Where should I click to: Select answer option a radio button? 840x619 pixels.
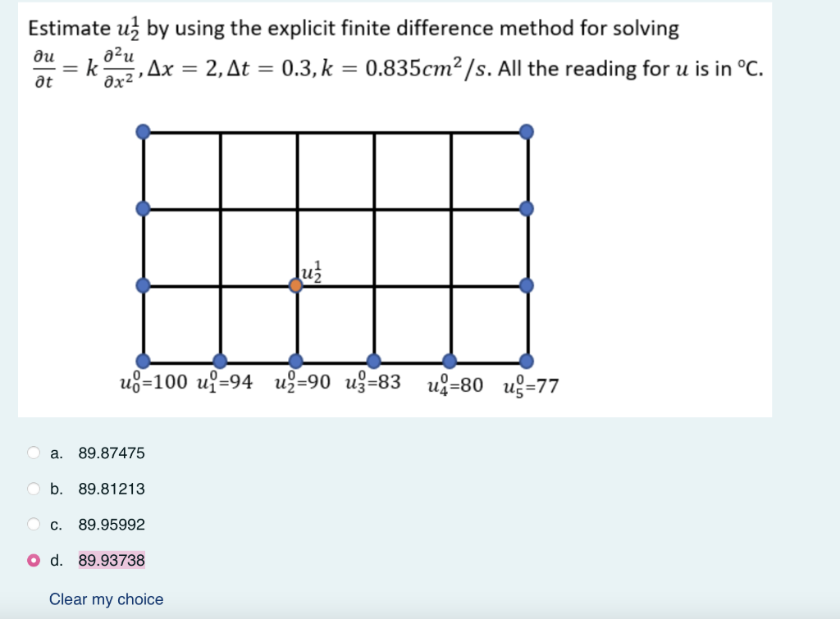pos(33,453)
